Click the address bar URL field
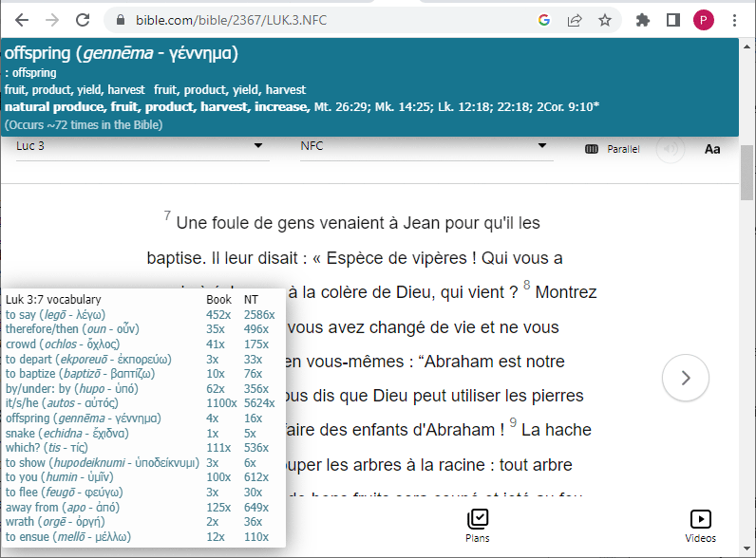Viewport: 756px width, 558px height. [x=323, y=19]
